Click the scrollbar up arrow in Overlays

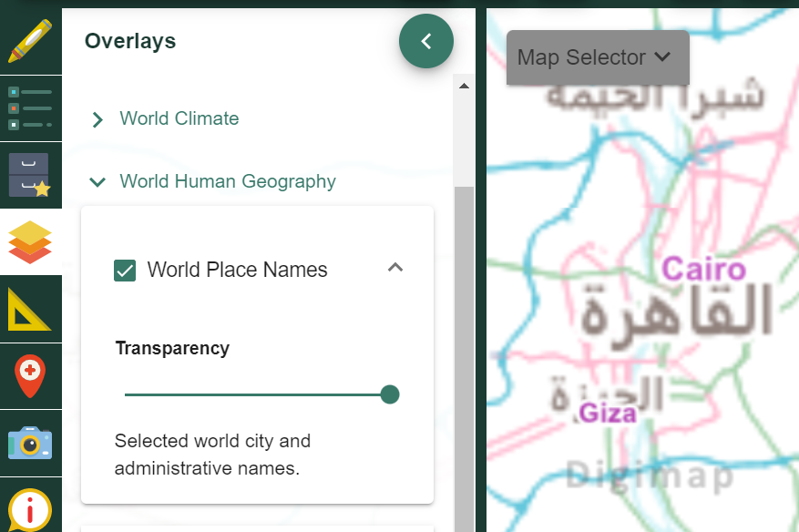pos(463,87)
